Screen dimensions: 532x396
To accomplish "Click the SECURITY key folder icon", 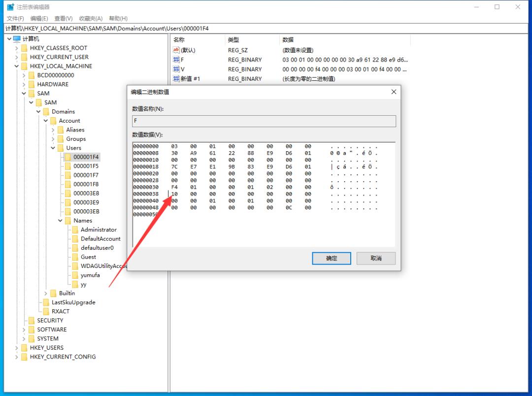I will click(x=32, y=321).
